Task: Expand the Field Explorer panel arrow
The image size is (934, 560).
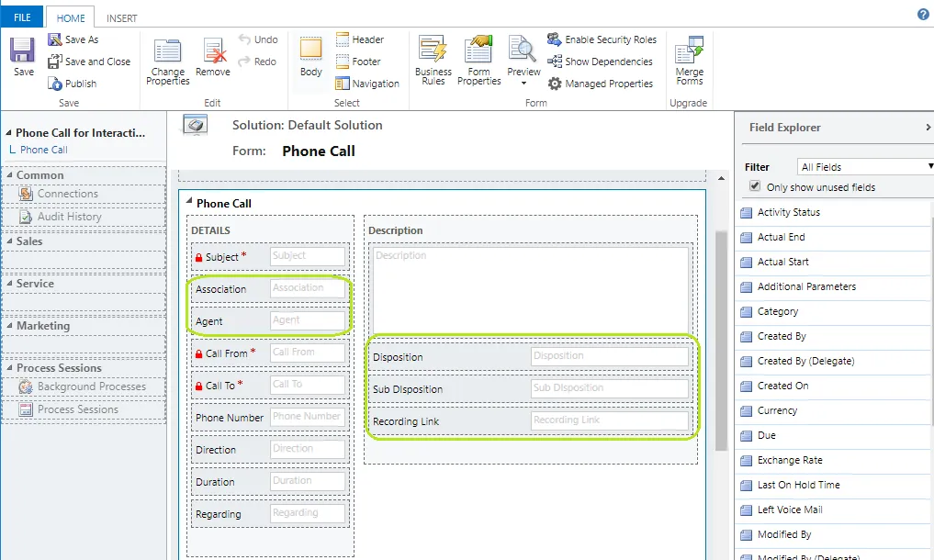Action: [928, 127]
